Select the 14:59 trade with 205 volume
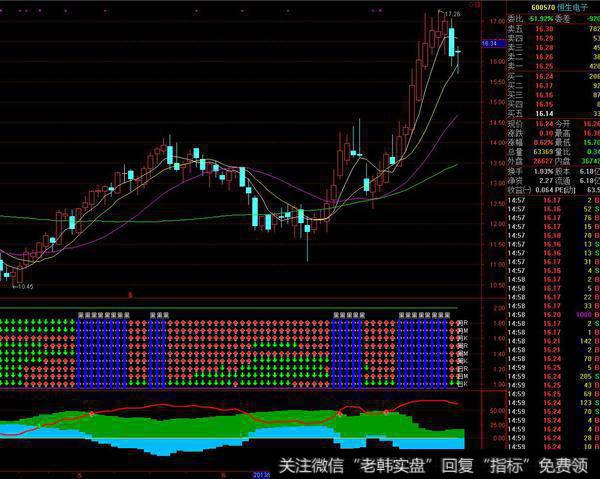The width and height of the screenshot is (600, 479). [x=553, y=376]
